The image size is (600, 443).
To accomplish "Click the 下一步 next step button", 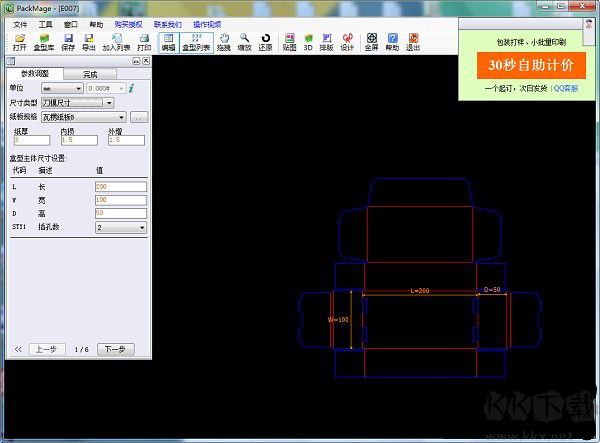I will [115, 349].
